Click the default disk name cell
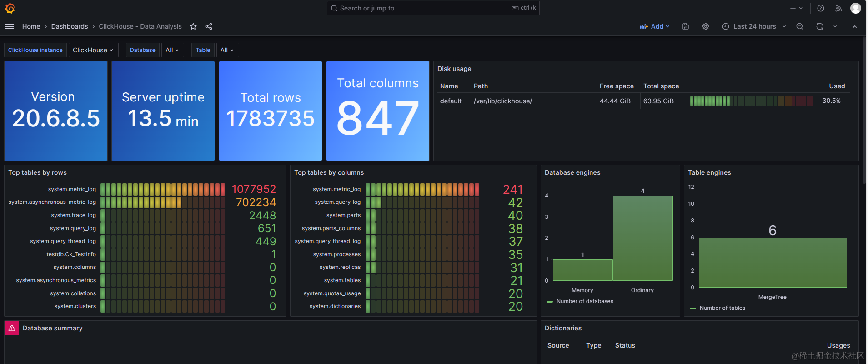 click(454, 101)
